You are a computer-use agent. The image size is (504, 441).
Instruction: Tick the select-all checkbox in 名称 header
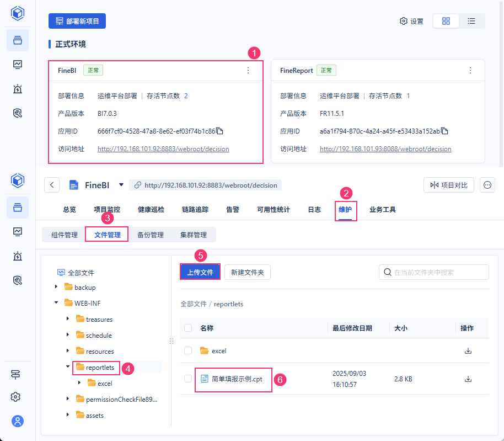188,328
